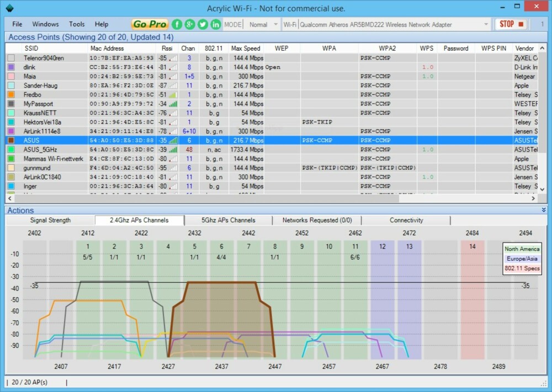Click the color swatch for HektorsVei18a
This screenshot has height=392, width=552.
point(11,122)
